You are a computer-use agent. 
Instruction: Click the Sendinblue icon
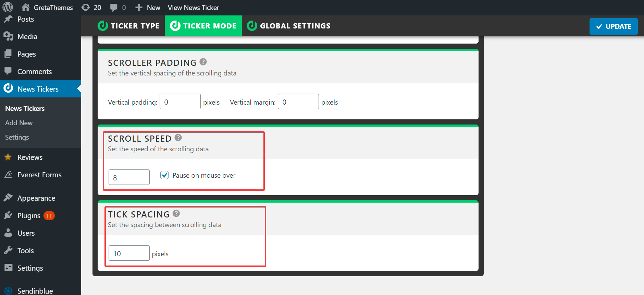tap(8, 291)
